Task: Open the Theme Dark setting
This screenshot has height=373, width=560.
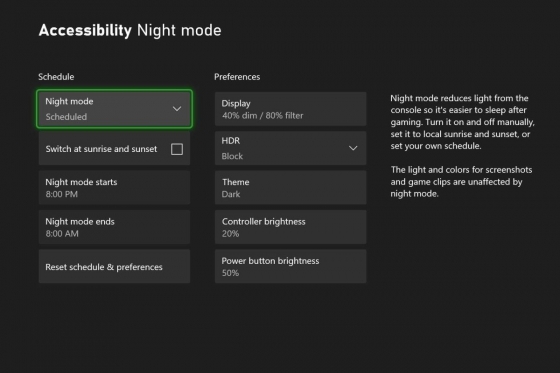Action: pyautogui.click(x=290, y=188)
